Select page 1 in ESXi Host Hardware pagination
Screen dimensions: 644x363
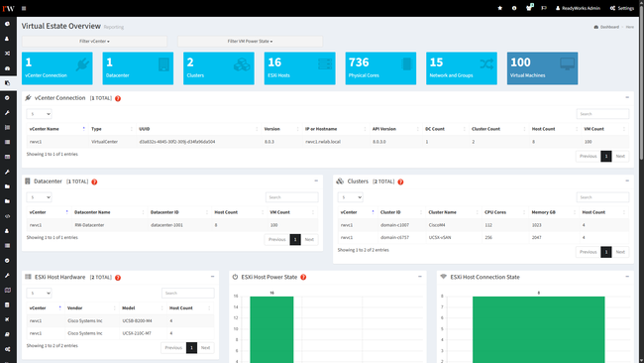pyautogui.click(x=191, y=348)
